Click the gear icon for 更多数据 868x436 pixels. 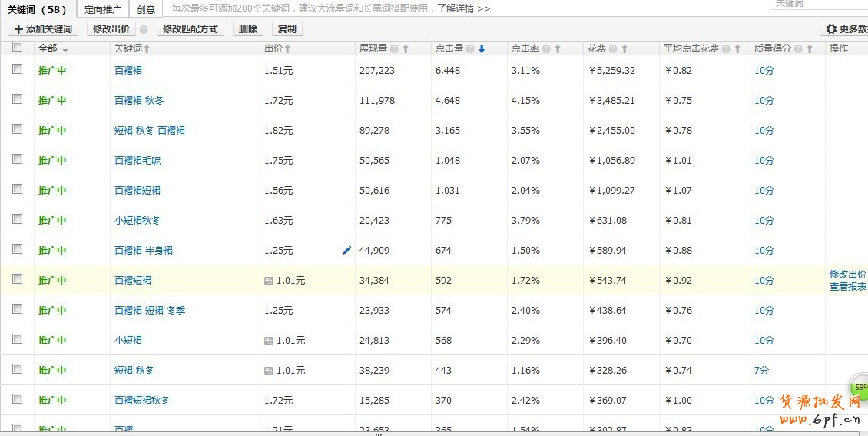click(x=831, y=29)
